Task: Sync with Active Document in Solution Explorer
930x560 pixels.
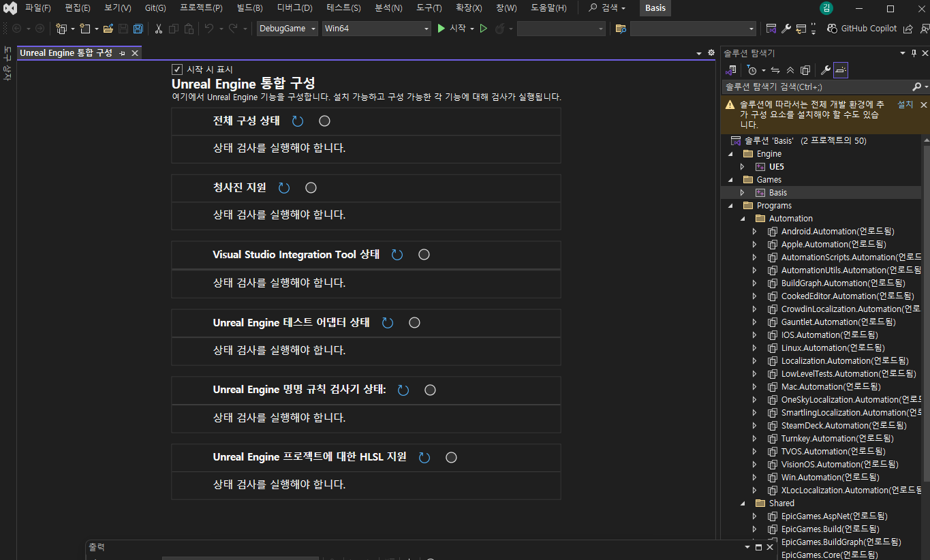Action: tap(775, 70)
